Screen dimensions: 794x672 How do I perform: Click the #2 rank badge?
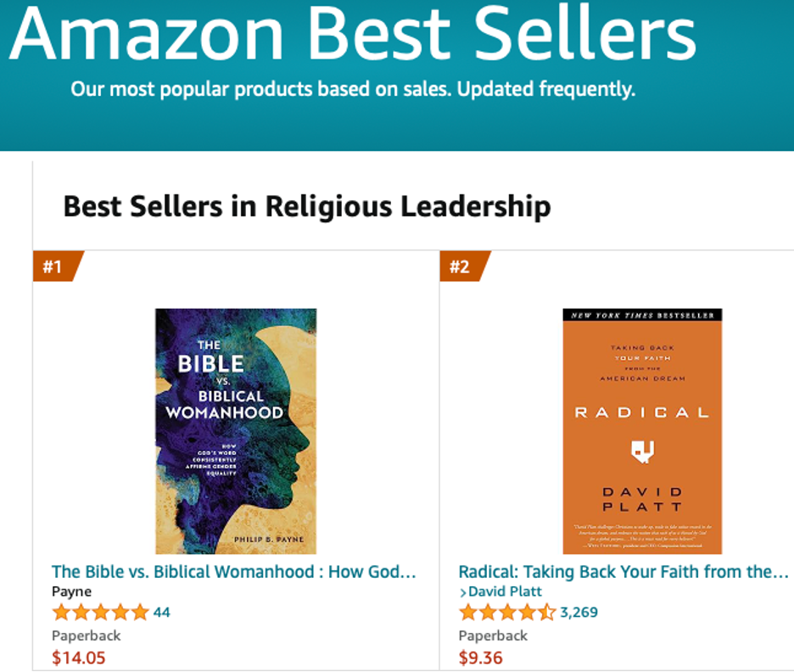(465, 266)
